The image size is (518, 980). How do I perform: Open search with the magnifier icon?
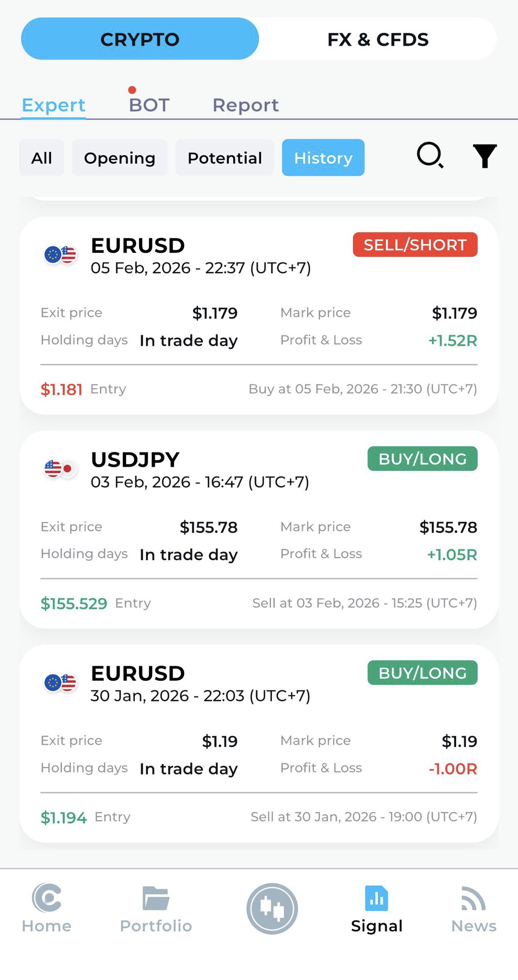click(430, 155)
